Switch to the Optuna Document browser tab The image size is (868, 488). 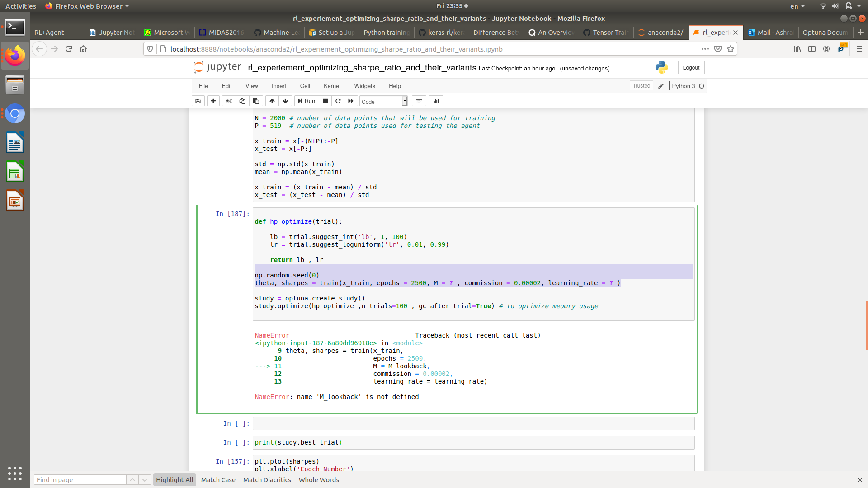point(826,32)
